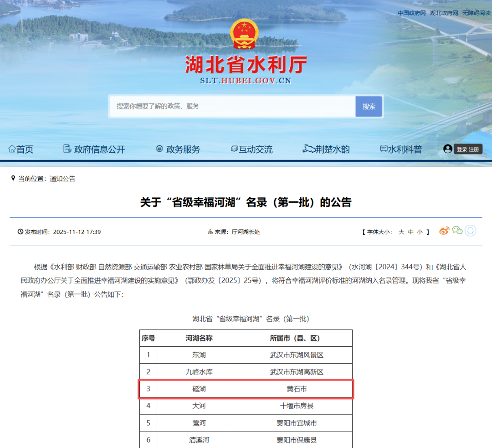Select 大 font size option

pos(401,232)
